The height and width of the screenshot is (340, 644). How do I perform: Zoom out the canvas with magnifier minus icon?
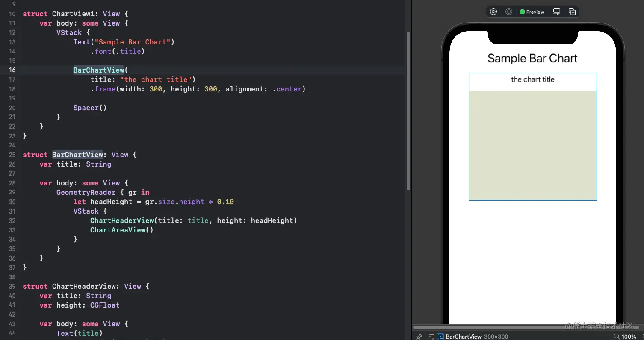click(617, 337)
